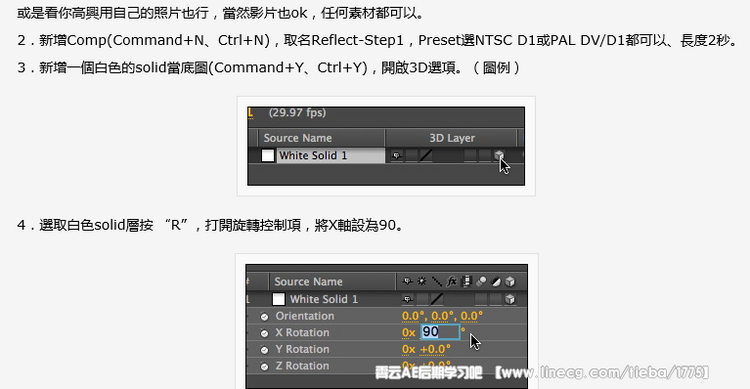The width and height of the screenshot is (750, 389).
Task: Toggle the quality slash switch in the rotation screenshot
Action: point(436,299)
